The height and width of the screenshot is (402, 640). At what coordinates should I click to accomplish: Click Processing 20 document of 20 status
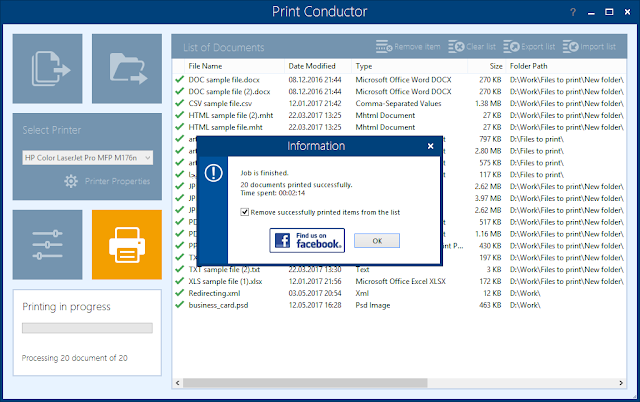click(x=75, y=358)
